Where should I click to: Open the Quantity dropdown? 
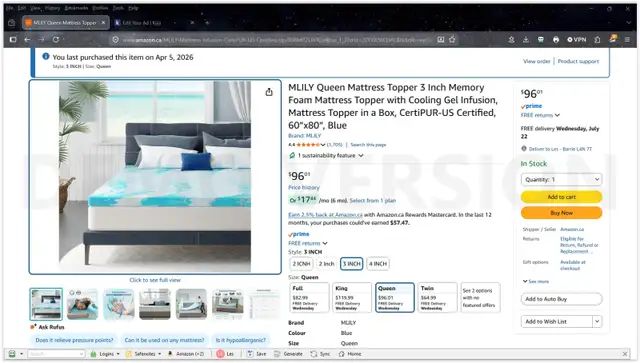[562, 179]
